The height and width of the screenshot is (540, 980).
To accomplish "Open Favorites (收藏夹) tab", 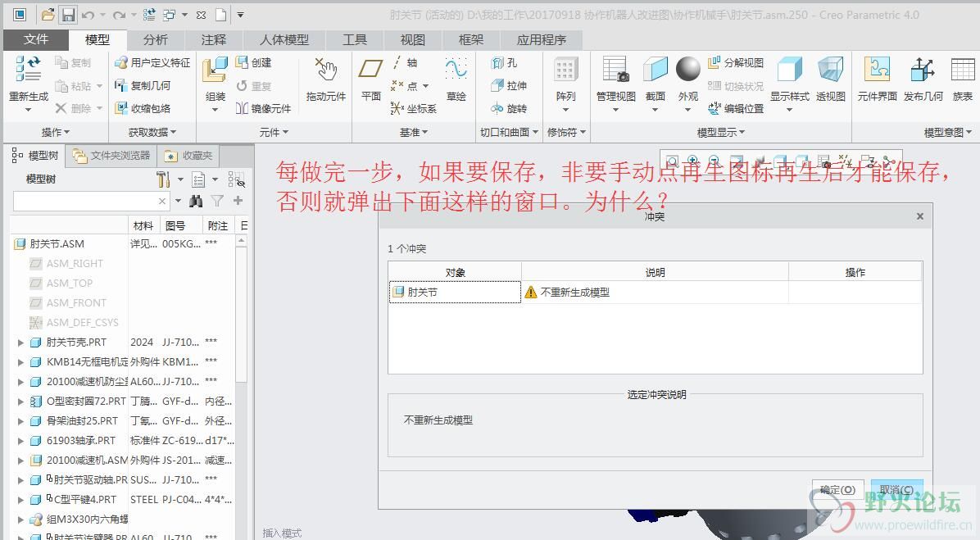I will pyautogui.click(x=188, y=156).
